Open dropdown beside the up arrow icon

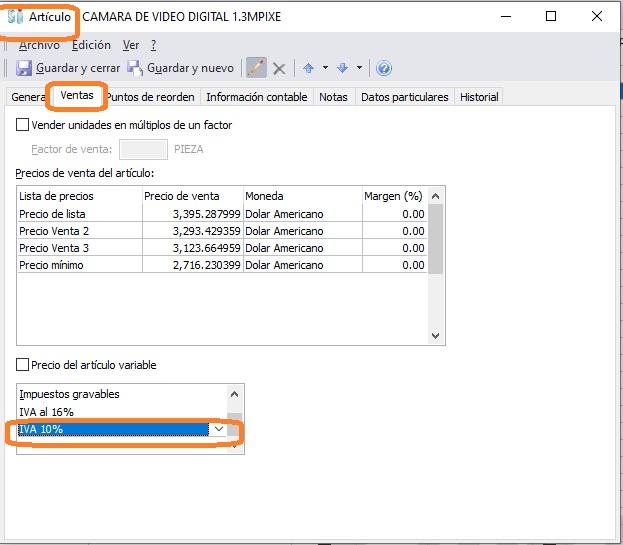coord(325,68)
